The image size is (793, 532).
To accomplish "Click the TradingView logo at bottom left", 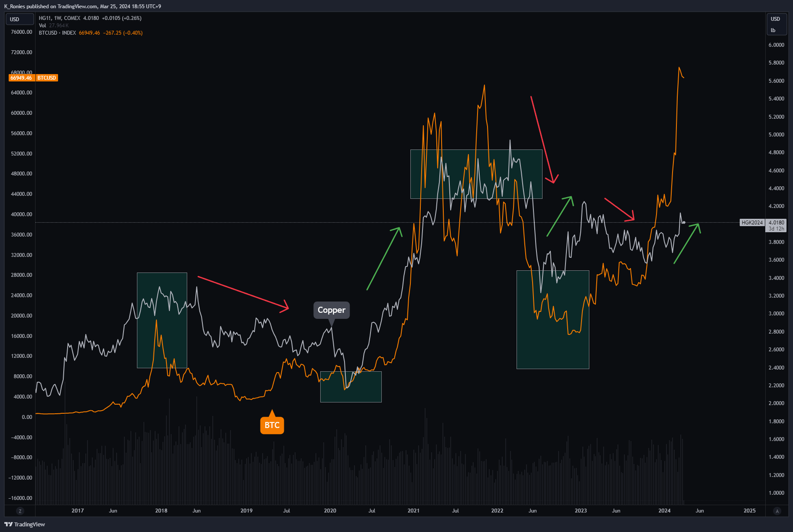I will (x=25, y=524).
